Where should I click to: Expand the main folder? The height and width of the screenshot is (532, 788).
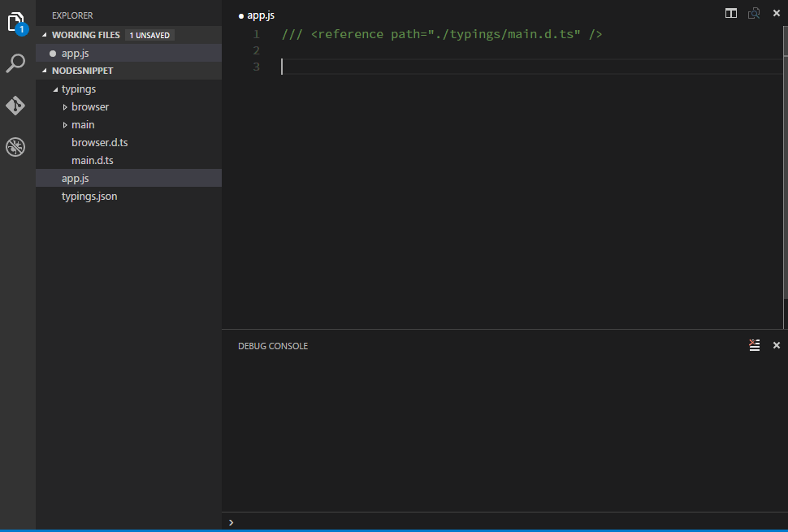tap(66, 125)
